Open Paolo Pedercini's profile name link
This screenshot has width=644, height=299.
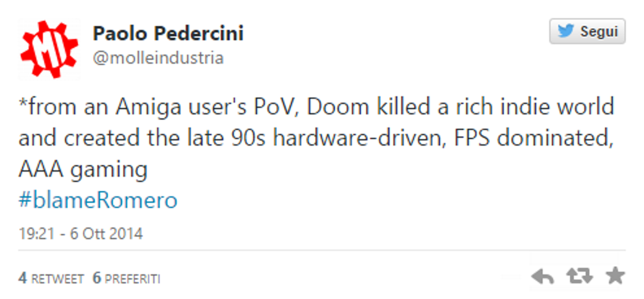tap(168, 33)
